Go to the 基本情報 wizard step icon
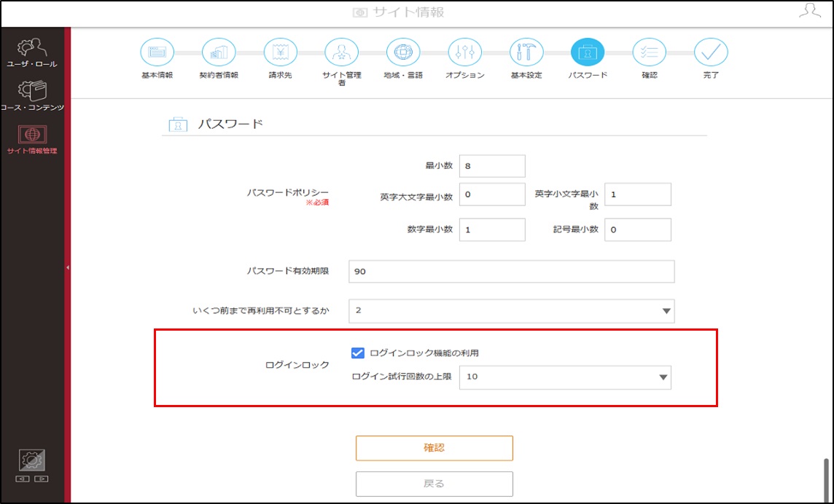This screenshot has width=834, height=504. pos(157,52)
